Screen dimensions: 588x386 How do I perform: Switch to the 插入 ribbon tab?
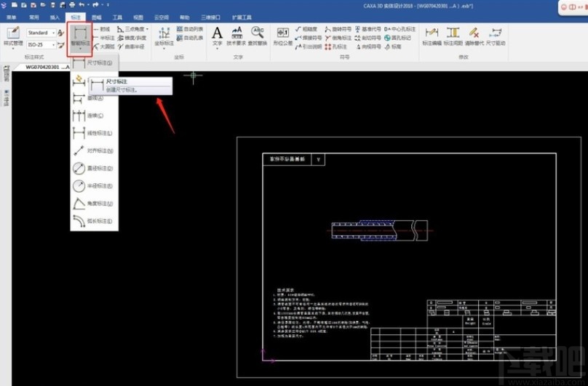[x=55, y=17]
